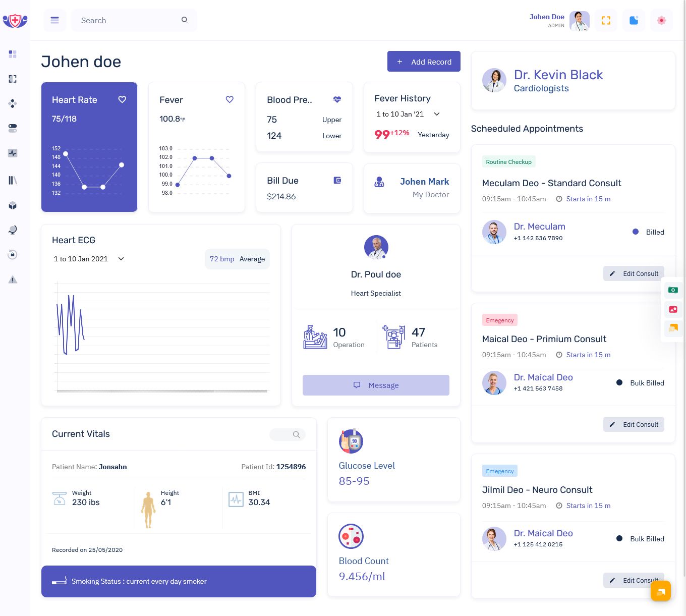Click inside the top search field
The height and width of the screenshot is (616, 686).
point(126,20)
